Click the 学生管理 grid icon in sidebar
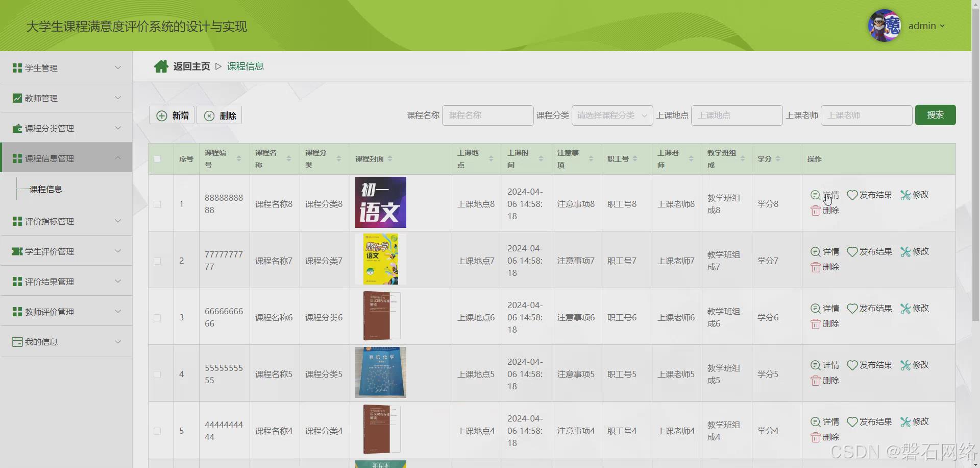Image resolution: width=980 pixels, height=468 pixels. (x=17, y=68)
